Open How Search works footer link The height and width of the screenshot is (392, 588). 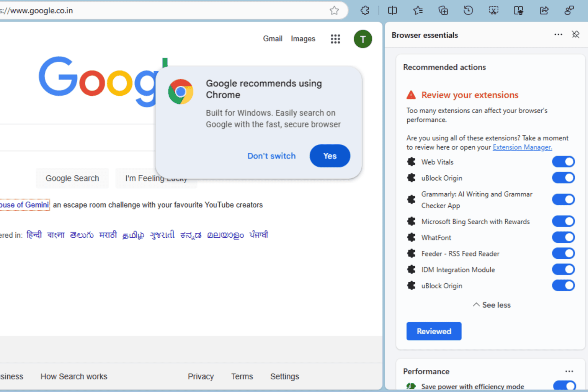(x=74, y=376)
